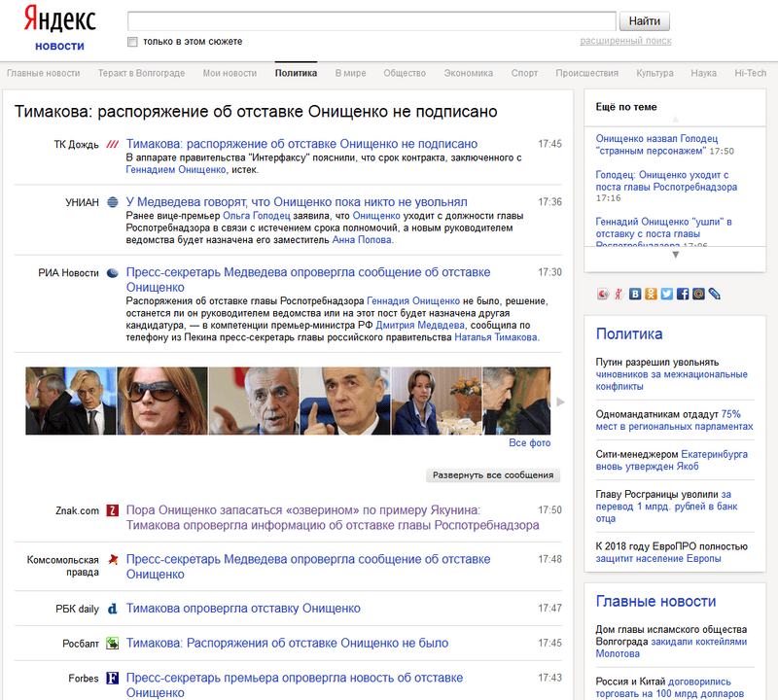Open 'Теракт в Волгограде' tab
The image size is (778, 700).
pos(141,73)
